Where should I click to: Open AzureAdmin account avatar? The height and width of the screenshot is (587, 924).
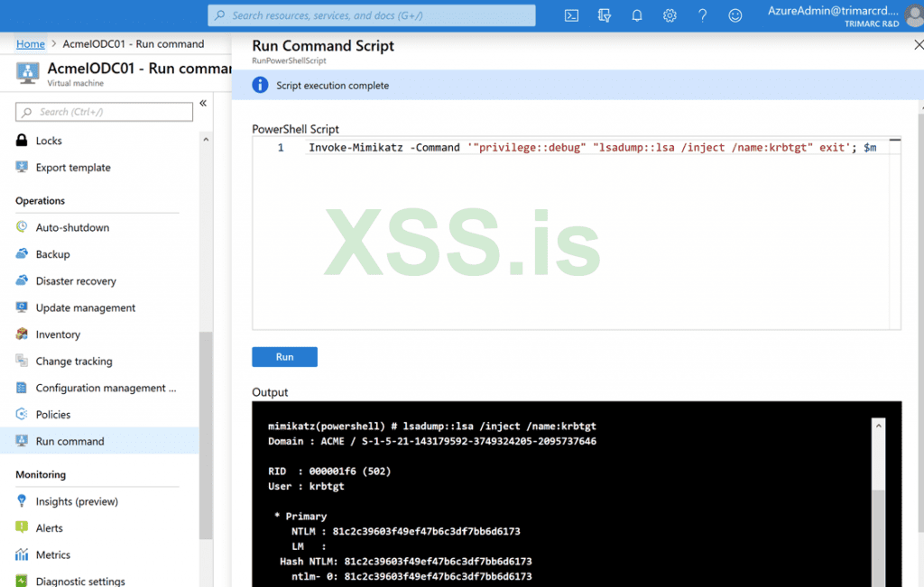(x=915, y=16)
